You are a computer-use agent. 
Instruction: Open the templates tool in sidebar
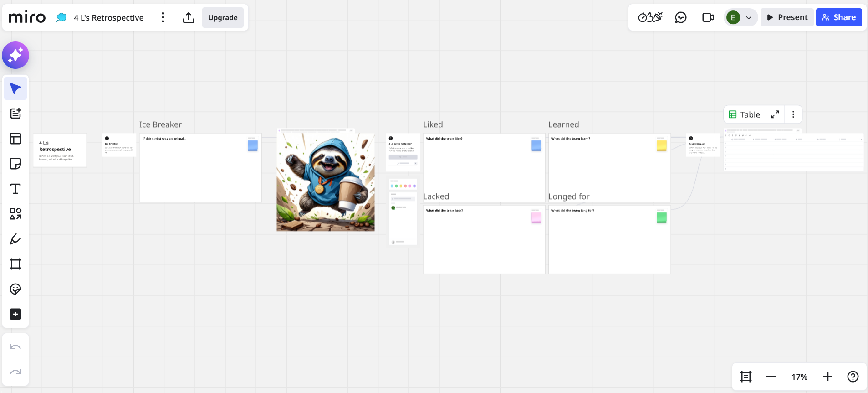point(15,139)
